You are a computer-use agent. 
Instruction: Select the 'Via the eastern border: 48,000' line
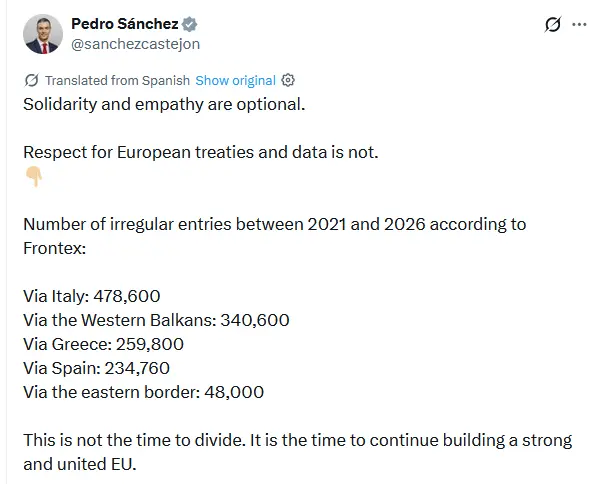pyautogui.click(x=143, y=392)
